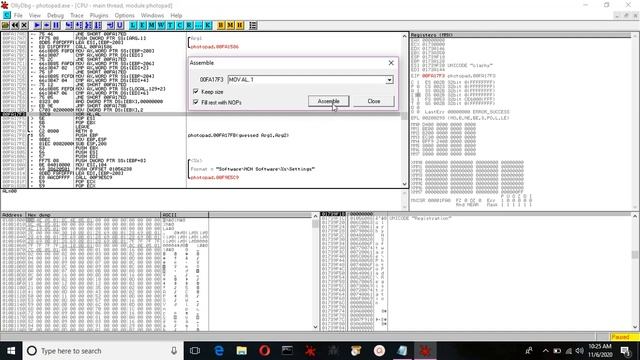
Task: Open Memory map with cyan M icon
Action: click(152, 25)
